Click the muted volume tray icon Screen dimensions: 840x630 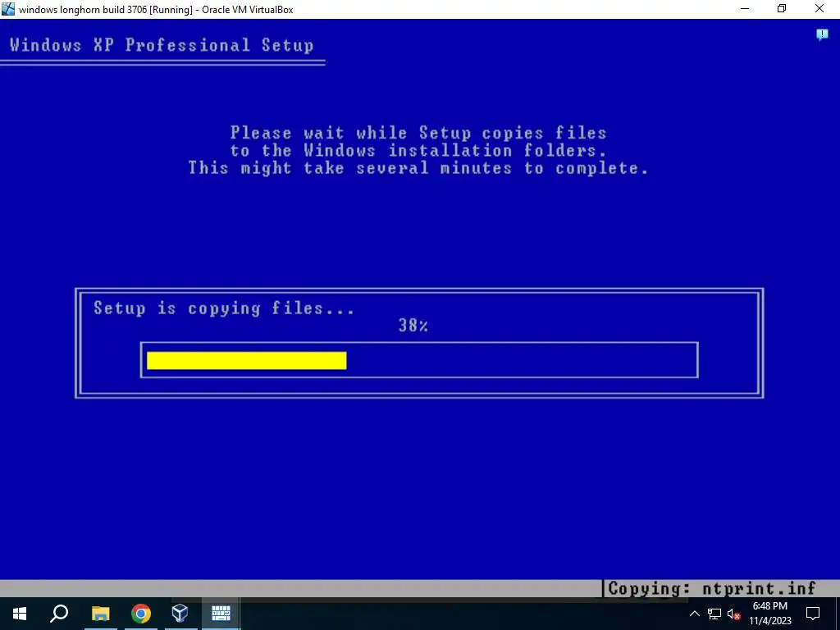[734, 614]
